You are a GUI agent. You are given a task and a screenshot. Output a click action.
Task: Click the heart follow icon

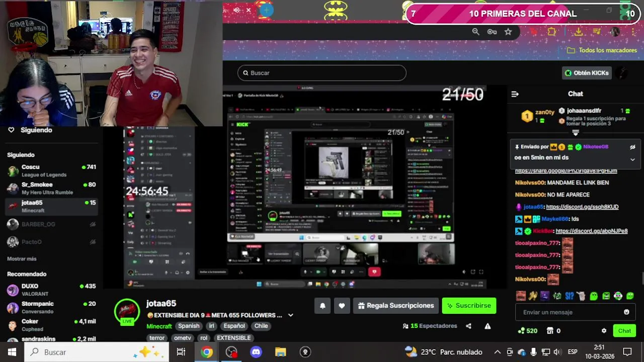[x=342, y=306]
